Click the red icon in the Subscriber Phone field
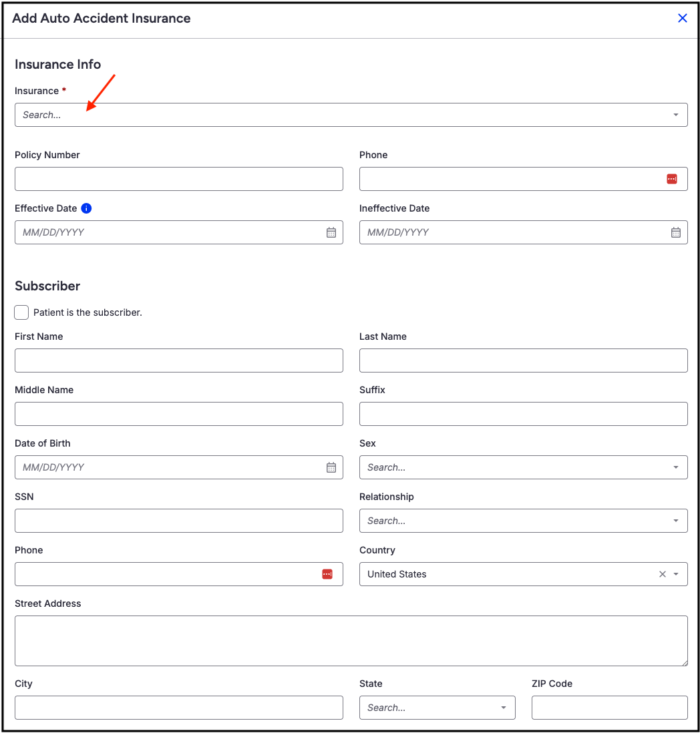 pyautogui.click(x=327, y=574)
